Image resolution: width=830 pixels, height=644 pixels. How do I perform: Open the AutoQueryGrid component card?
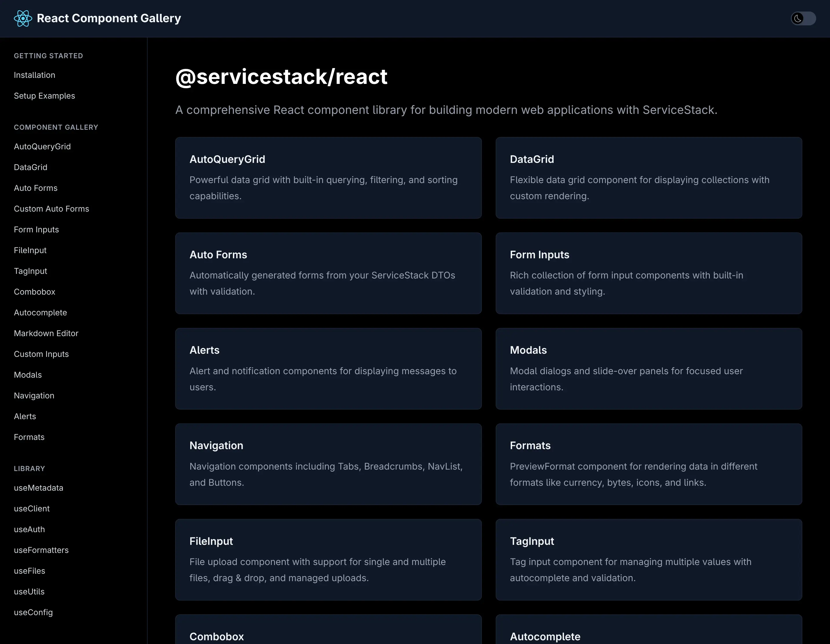(x=328, y=178)
